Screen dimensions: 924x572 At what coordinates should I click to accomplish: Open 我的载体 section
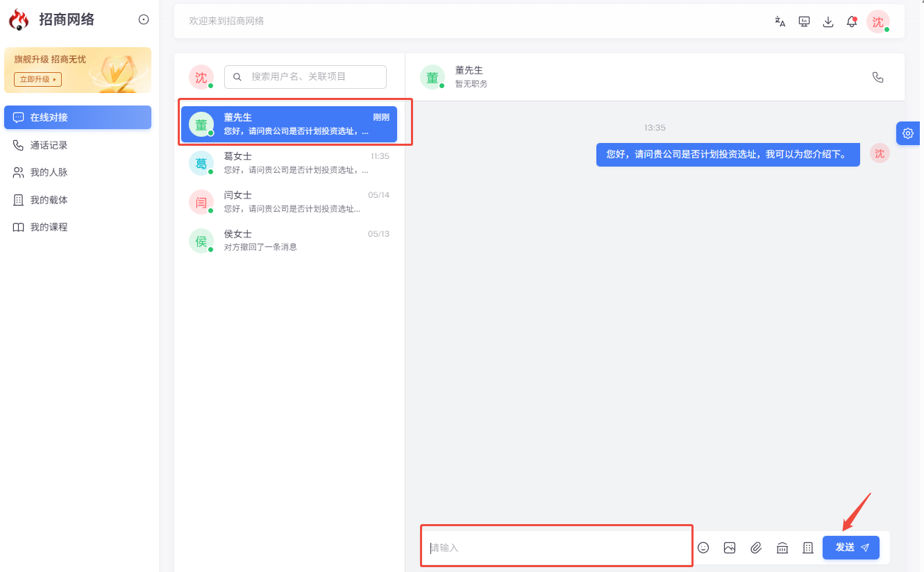point(78,200)
